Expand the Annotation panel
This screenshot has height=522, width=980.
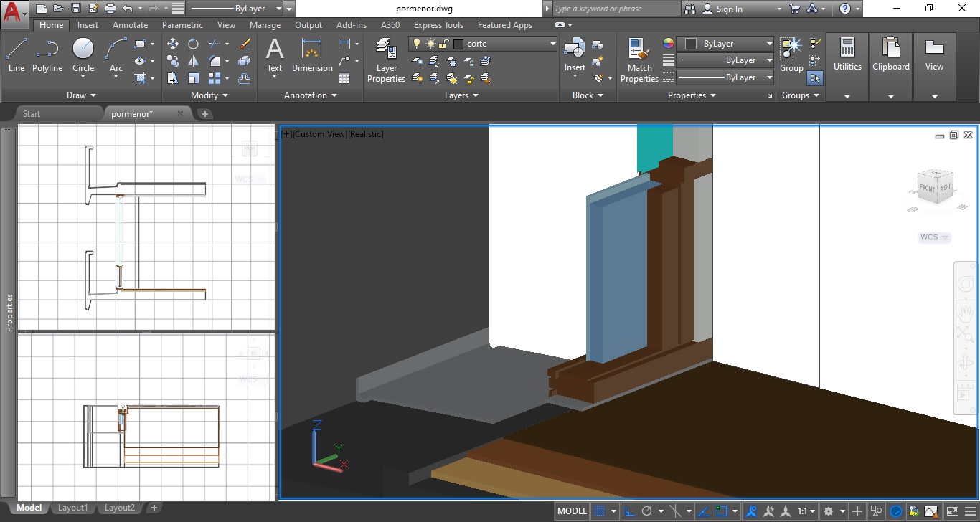point(311,95)
